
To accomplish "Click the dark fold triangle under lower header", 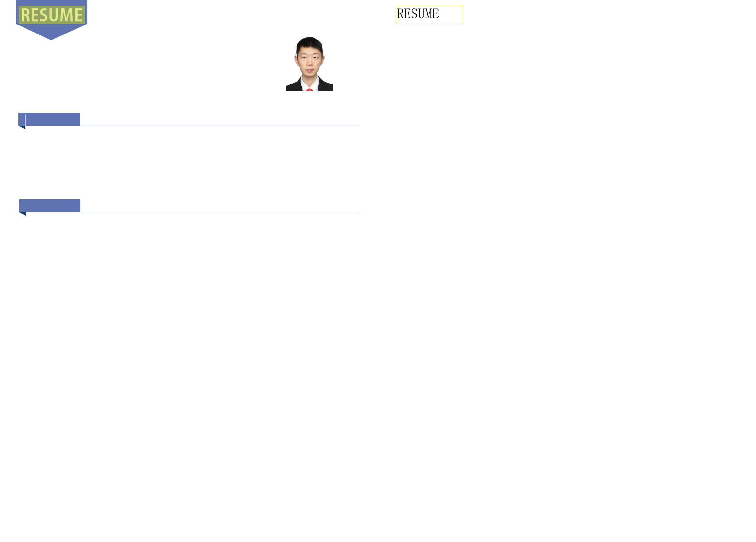I will (x=23, y=214).
